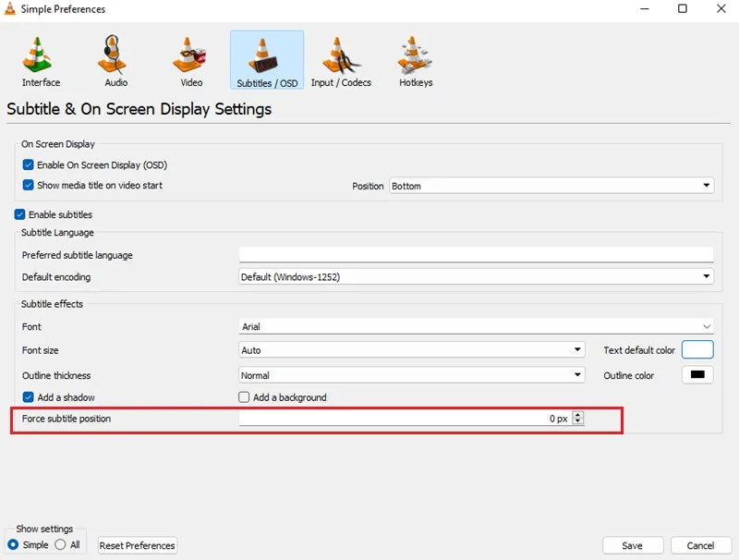Viewport: 739px width, 560px height.
Task: Increase the Force subtitle position value
Action: click(x=578, y=415)
